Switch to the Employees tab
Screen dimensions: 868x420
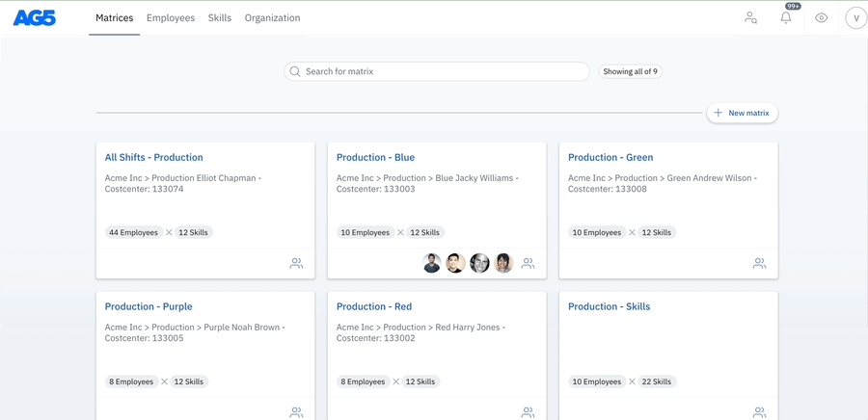(x=171, y=18)
